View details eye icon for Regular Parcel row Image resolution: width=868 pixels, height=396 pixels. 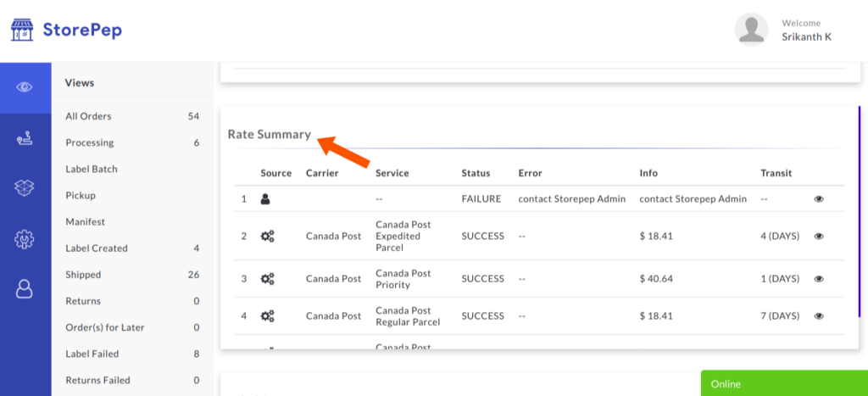819,315
